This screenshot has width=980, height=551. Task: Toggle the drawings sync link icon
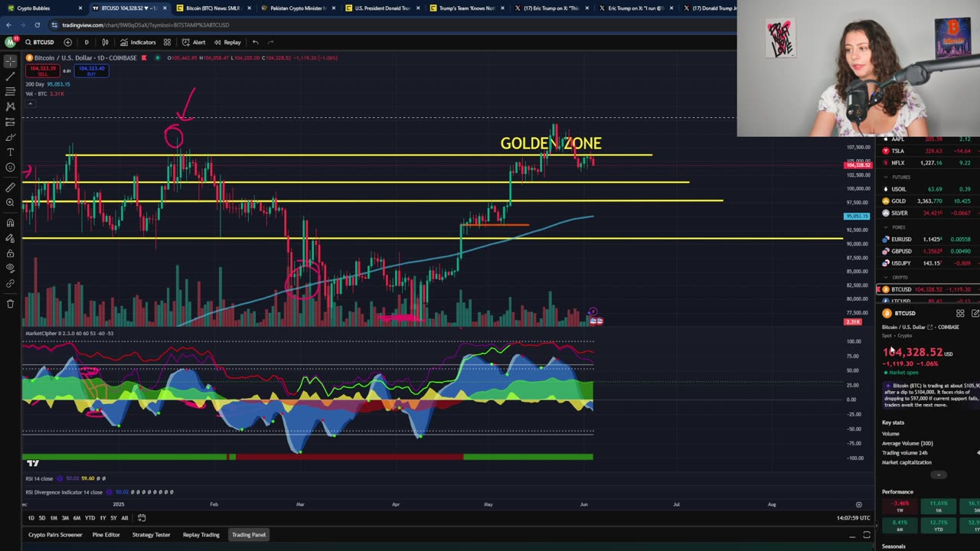10,283
